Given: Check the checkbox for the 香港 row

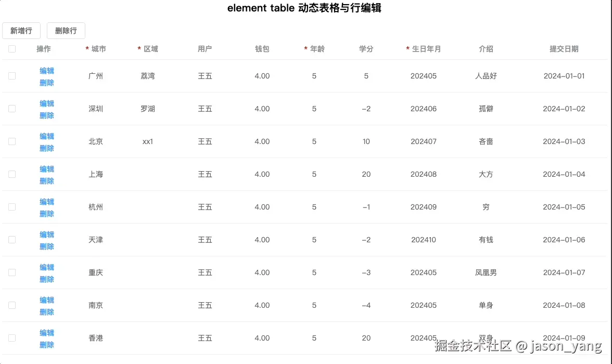Looking at the screenshot, I should click(11, 338).
